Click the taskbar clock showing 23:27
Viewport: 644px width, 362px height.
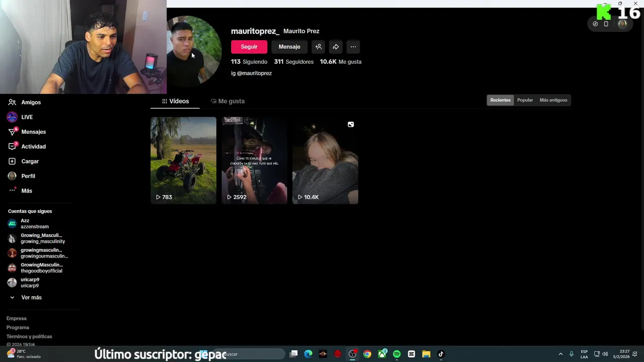tap(621, 354)
